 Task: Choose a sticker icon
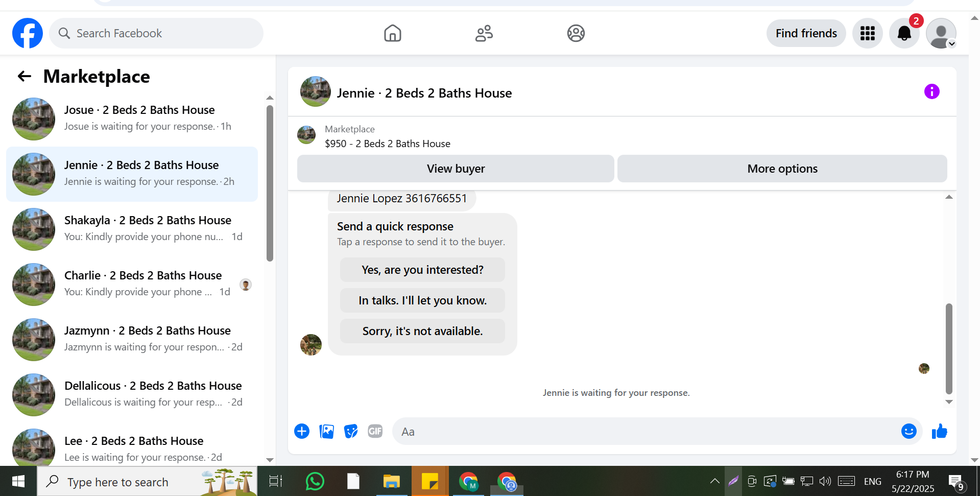click(x=351, y=432)
